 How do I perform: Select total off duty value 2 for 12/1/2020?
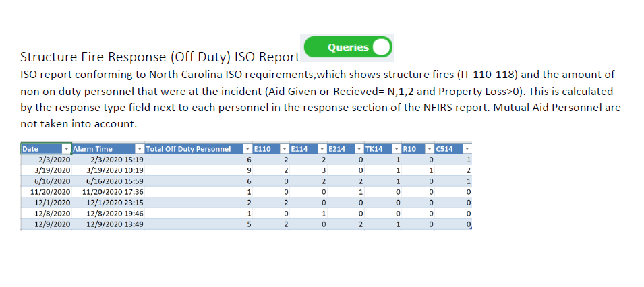click(x=198, y=202)
